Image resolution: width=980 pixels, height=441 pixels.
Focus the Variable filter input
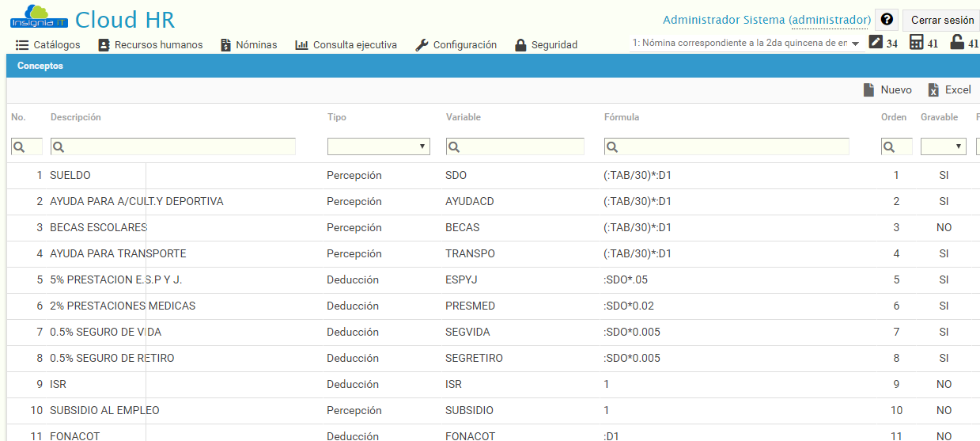click(x=515, y=146)
